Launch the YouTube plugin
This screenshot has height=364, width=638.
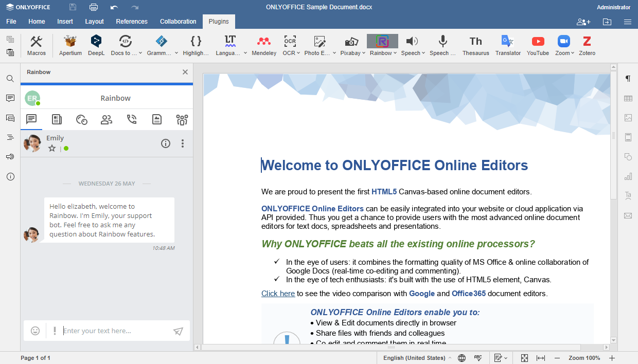[538, 45]
